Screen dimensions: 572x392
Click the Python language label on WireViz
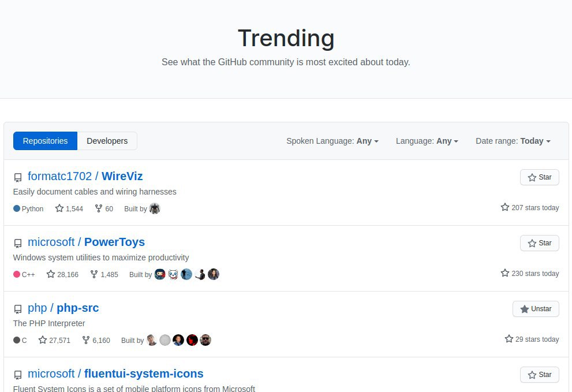click(x=28, y=209)
